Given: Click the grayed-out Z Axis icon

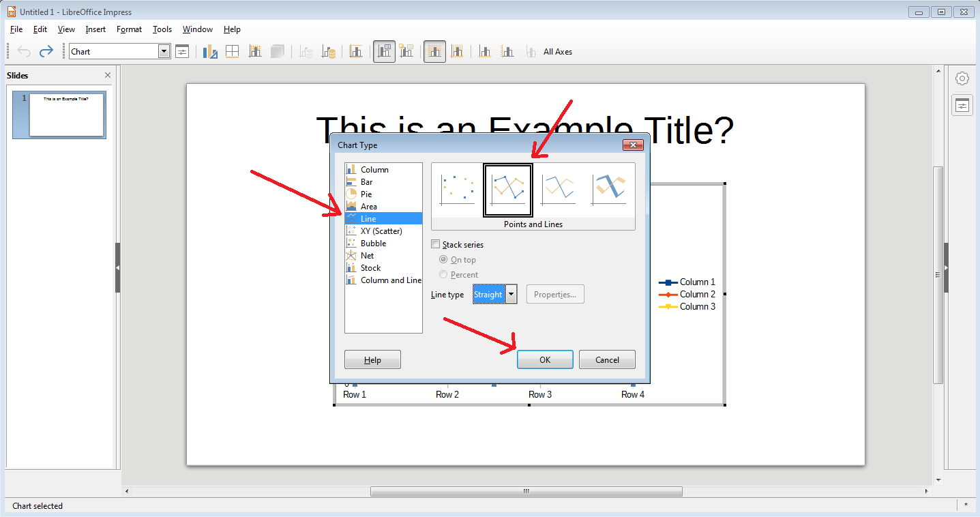Looking at the screenshot, I should [x=530, y=51].
